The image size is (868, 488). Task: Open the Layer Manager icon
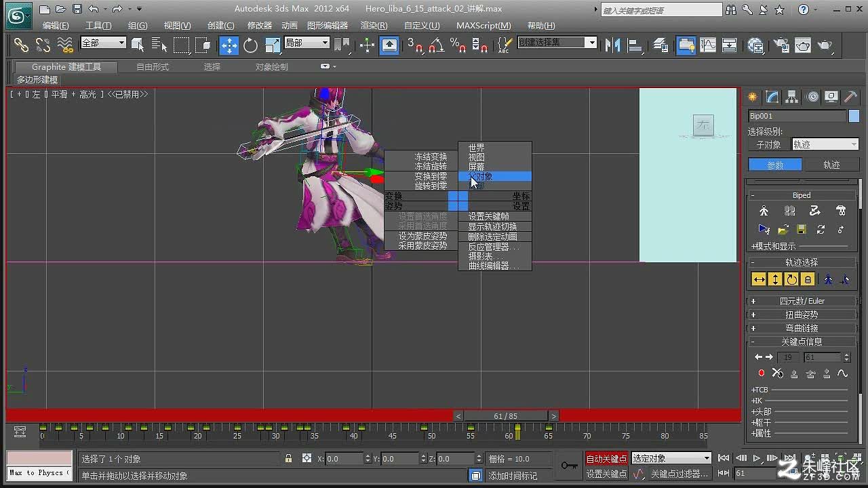click(661, 45)
